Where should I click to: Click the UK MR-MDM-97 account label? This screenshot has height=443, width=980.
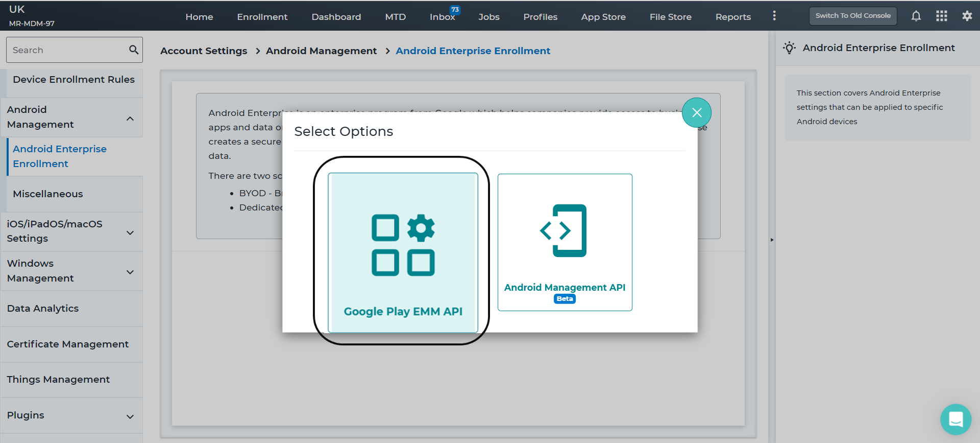[x=32, y=16]
